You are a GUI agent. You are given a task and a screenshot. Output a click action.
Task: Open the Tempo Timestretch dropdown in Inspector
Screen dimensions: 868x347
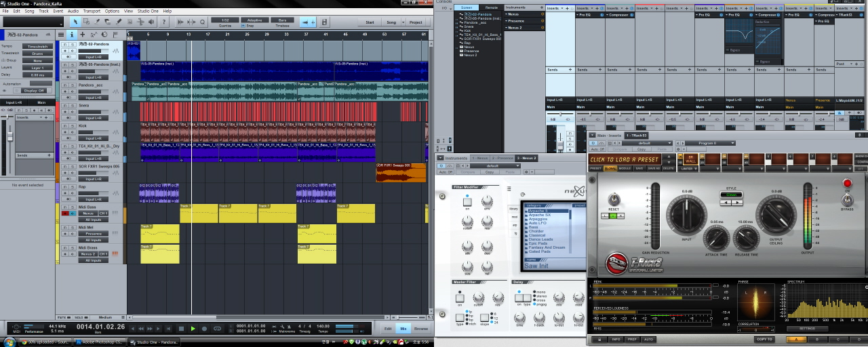pos(37,47)
